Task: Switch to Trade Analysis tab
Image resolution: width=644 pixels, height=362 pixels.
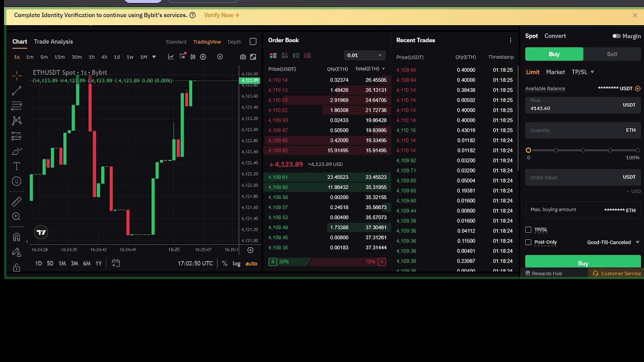Action: tap(53, 42)
